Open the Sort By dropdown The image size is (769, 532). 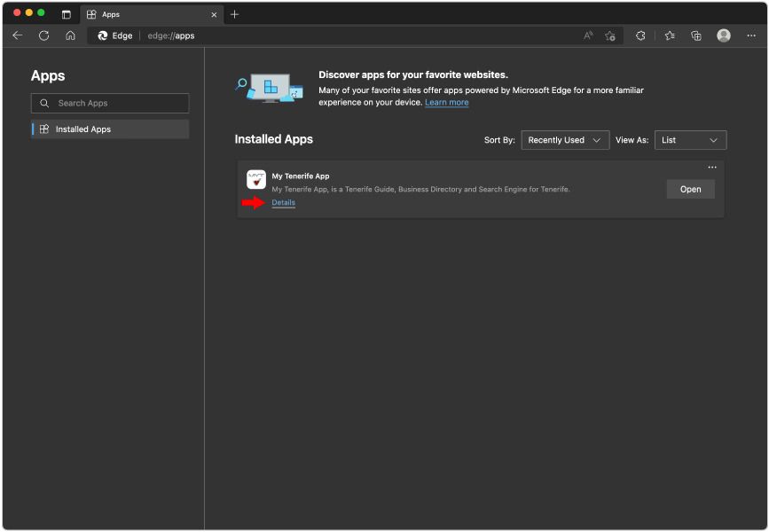click(565, 139)
